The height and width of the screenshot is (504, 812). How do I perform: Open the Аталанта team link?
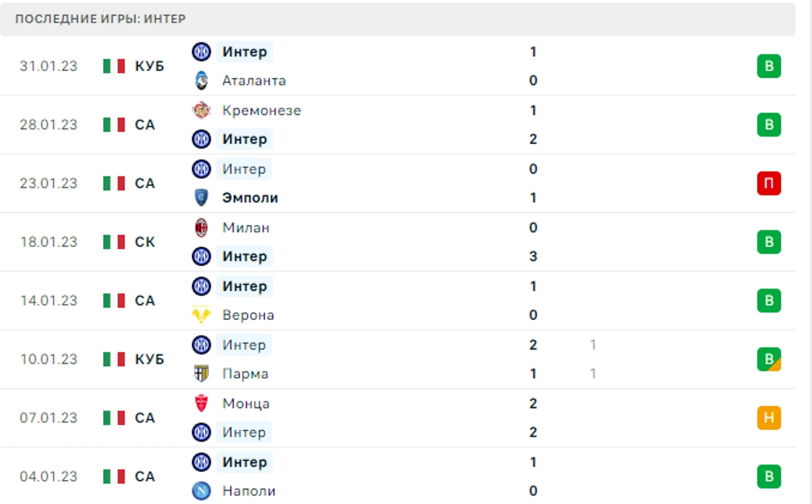pyautogui.click(x=254, y=81)
